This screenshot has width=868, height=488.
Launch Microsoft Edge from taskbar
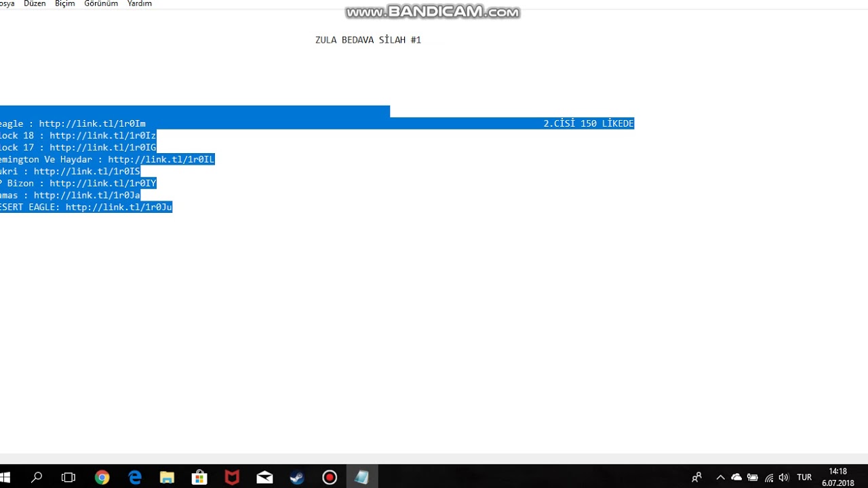tap(134, 477)
